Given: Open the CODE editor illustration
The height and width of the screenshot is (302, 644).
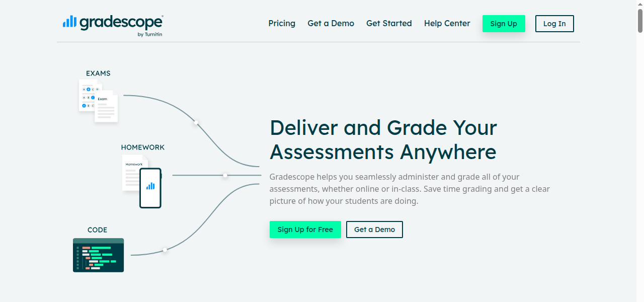Looking at the screenshot, I should pyautogui.click(x=98, y=255).
